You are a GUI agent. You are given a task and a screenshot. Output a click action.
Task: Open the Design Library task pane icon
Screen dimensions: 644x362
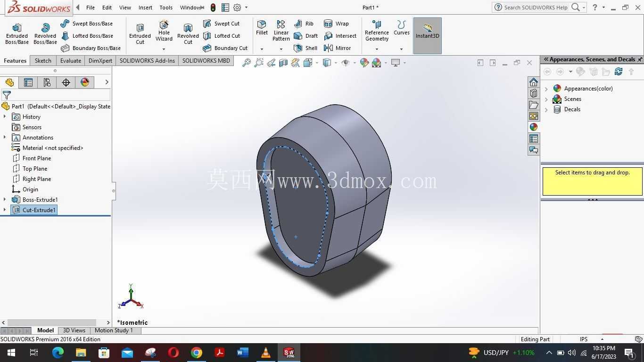(x=534, y=93)
